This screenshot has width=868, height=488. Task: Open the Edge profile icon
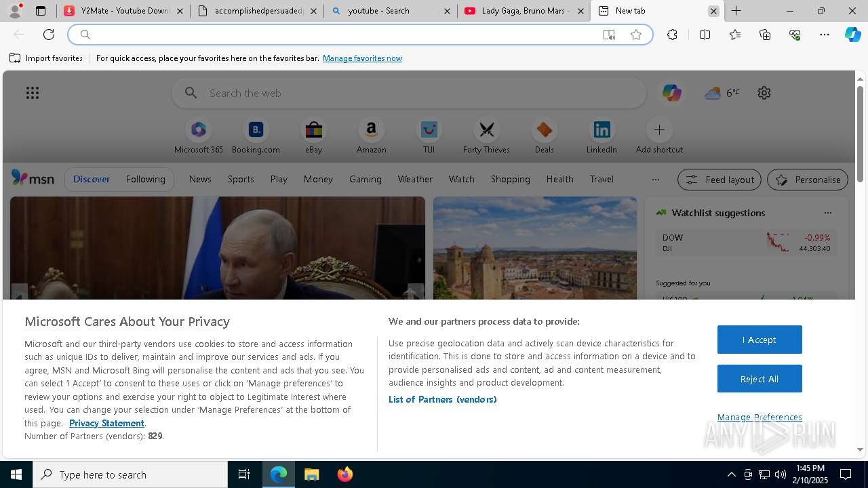15,11
